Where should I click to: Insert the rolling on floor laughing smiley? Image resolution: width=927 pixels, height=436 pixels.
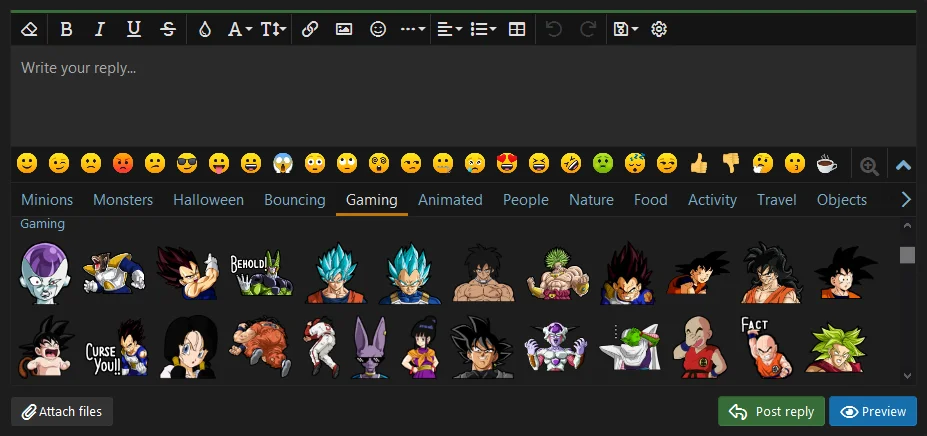pyautogui.click(x=571, y=163)
